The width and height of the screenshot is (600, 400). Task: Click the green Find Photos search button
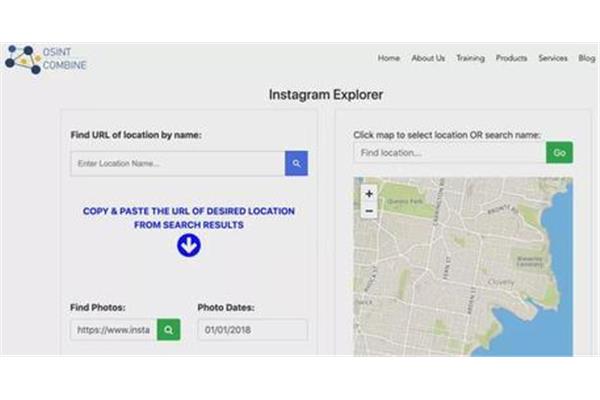[x=168, y=330]
